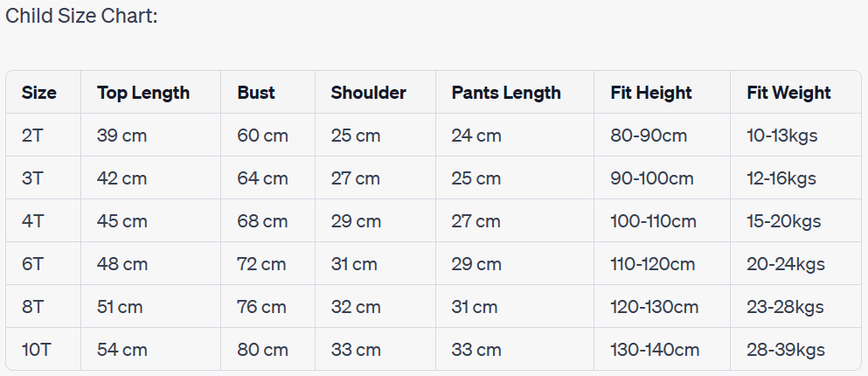Screen dimensions: 868x376
Task: Click the 80-90cm fit height cell
Action: (x=649, y=136)
